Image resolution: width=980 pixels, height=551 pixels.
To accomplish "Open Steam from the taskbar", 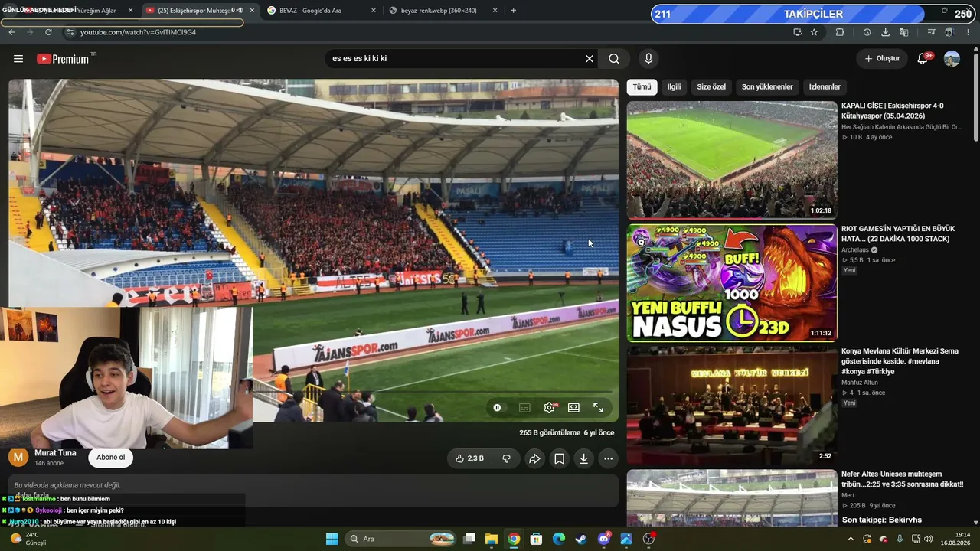I will [581, 539].
